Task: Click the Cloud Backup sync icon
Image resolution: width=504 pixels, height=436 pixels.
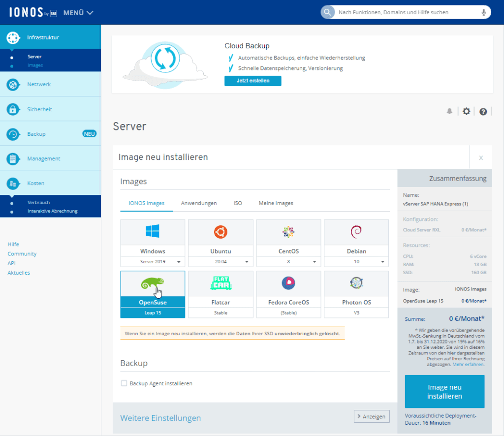Action: click(x=165, y=58)
